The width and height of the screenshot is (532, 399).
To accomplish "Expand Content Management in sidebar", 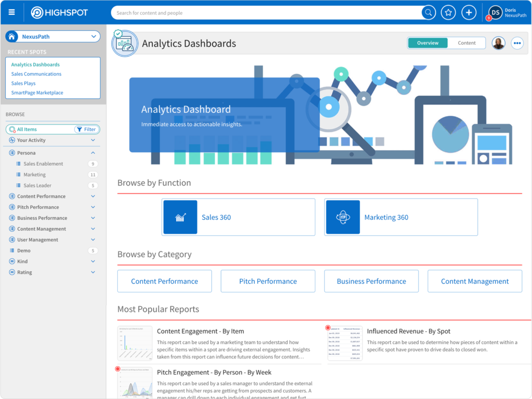I will pos(93,229).
